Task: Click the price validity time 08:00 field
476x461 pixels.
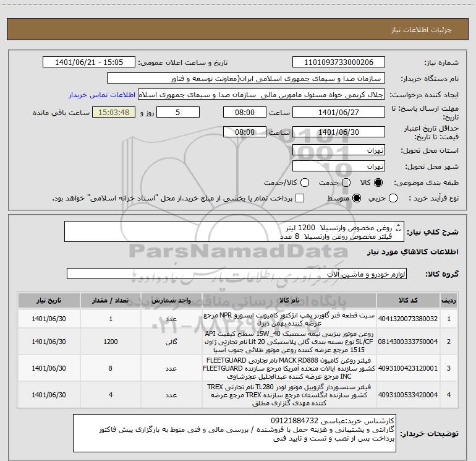Action: (x=245, y=132)
